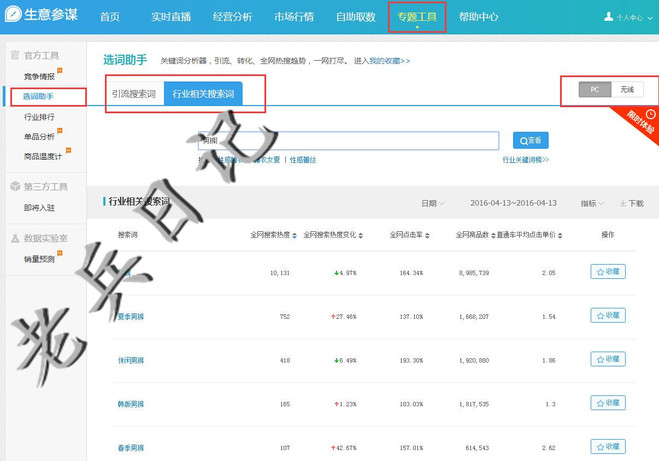Image resolution: width=659 pixels, height=461 pixels.
Task: Click the orange badge next to 商品温度计
Action: (69, 150)
